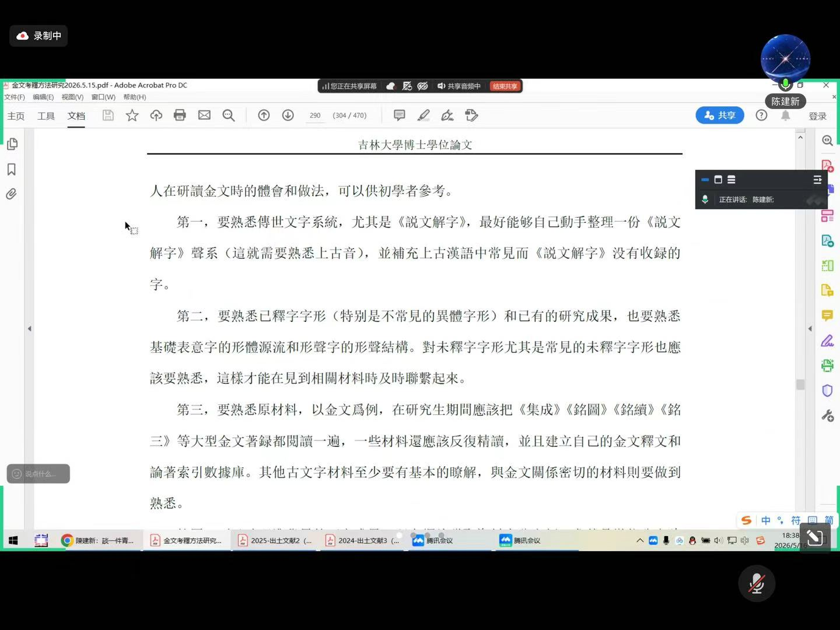Switch to 2024-出土文献3 PDF on taskbar
The width and height of the screenshot is (840, 630).
[x=363, y=541]
